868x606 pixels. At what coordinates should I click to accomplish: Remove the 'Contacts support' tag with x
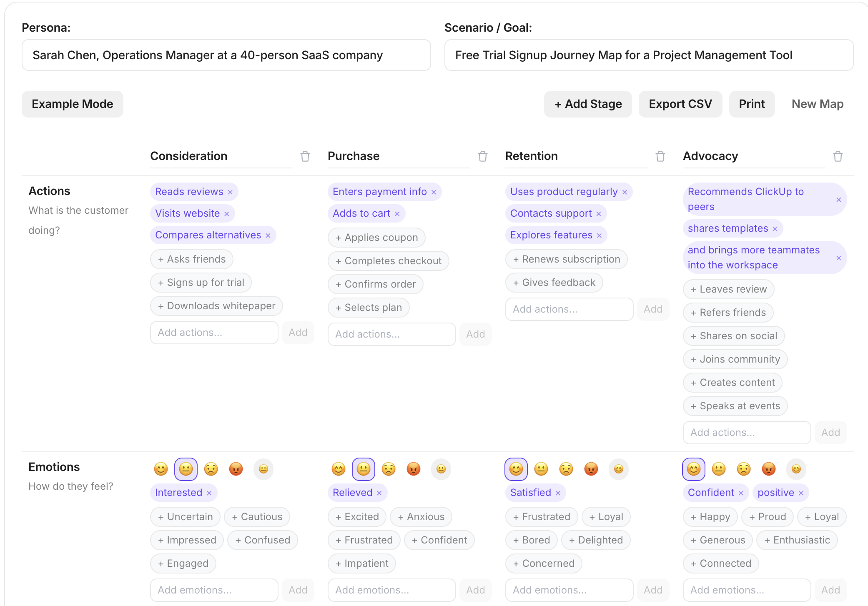click(x=599, y=214)
